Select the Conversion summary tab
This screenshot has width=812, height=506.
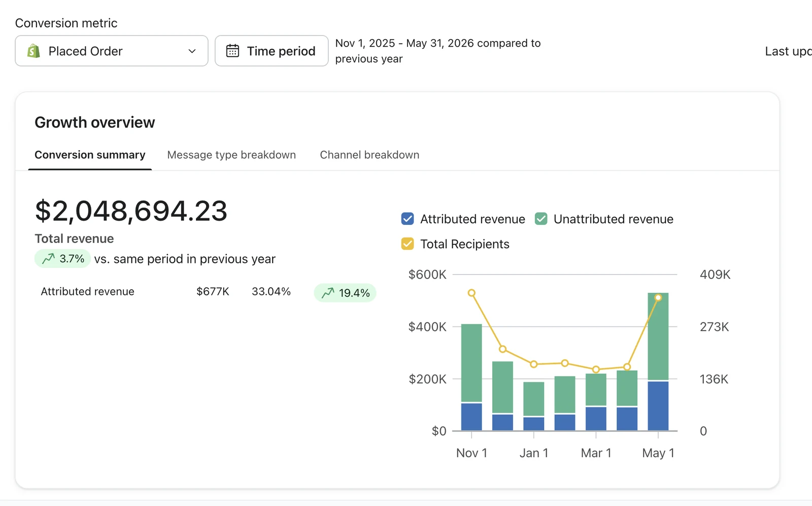pyautogui.click(x=90, y=155)
